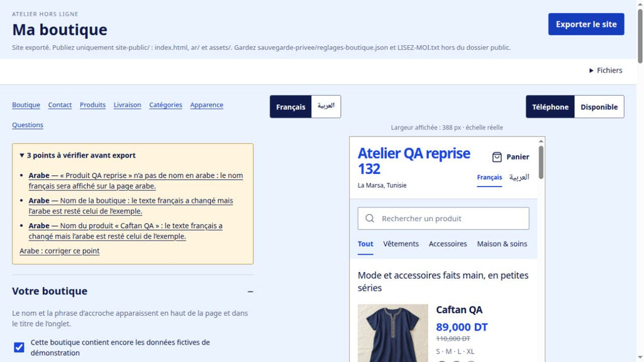Click the S · M · L · XL sizes text
Viewport: 644px width, 362px height.
tap(455, 352)
